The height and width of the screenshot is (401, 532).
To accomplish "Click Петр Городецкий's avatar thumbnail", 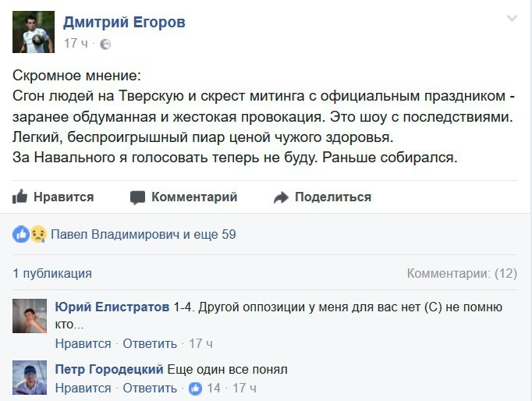I will 30,378.
